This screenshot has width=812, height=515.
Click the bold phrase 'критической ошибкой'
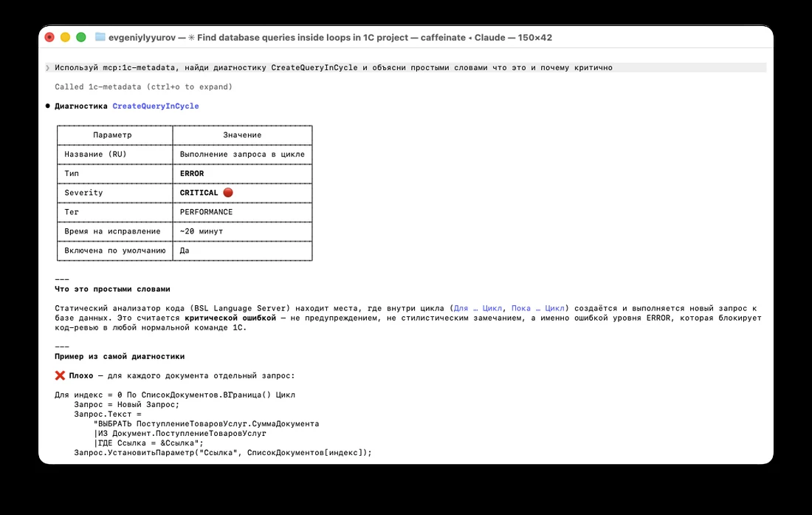230,318
